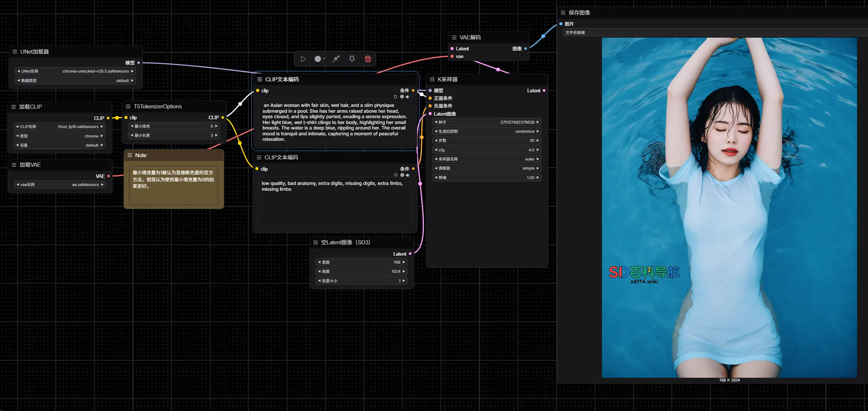868x411 pixels.
Task: Click the CLIP output dot on 加载CLIP
Action: [108, 118]
